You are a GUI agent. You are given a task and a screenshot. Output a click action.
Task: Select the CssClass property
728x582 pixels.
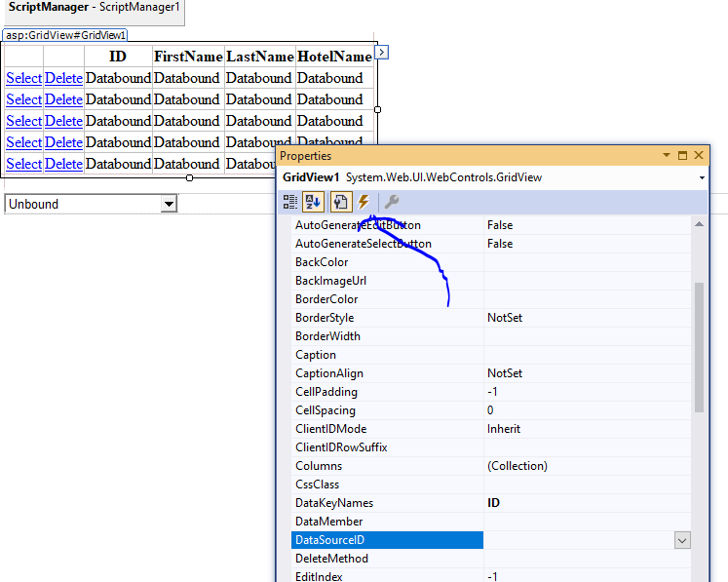[x=387, y=485]
